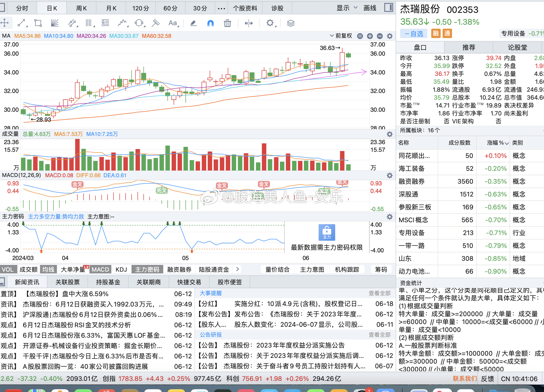
Task: Click the 反馈 button
Action: [487, 379]
